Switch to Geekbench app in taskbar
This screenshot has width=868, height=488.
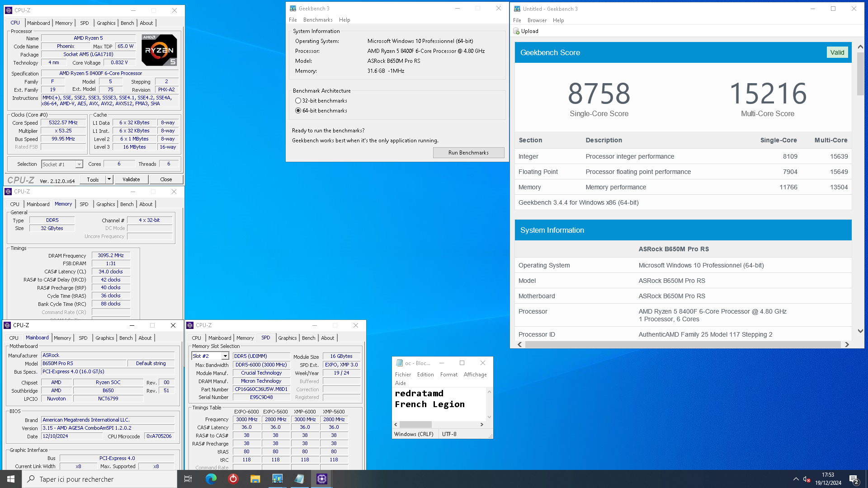[x=278, y=479]
